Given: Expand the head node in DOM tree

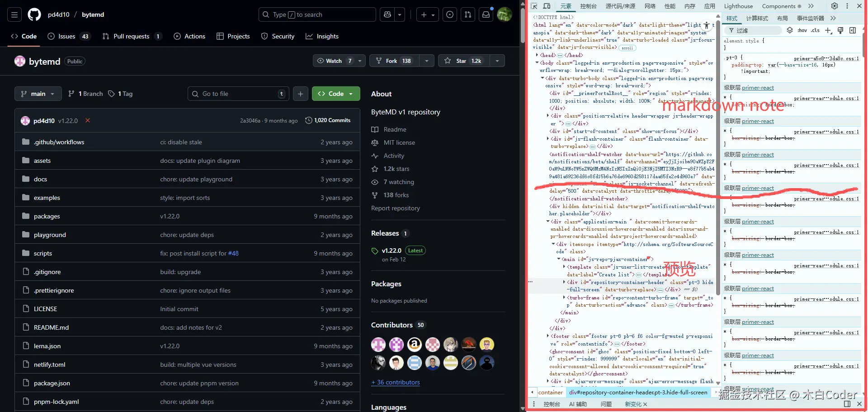Looking at the screenshot, I should pyautogui.click(x=537, y=55).
